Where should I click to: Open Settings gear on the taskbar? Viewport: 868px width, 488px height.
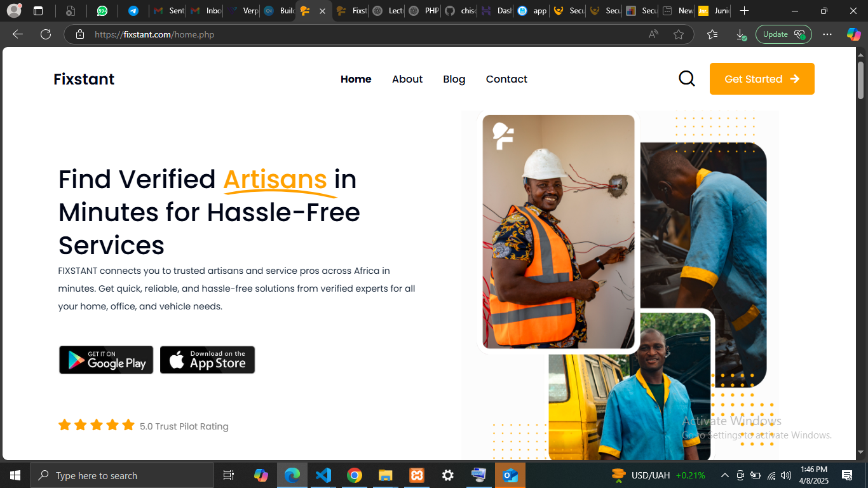pyautogui.click(x=448, y=475)
